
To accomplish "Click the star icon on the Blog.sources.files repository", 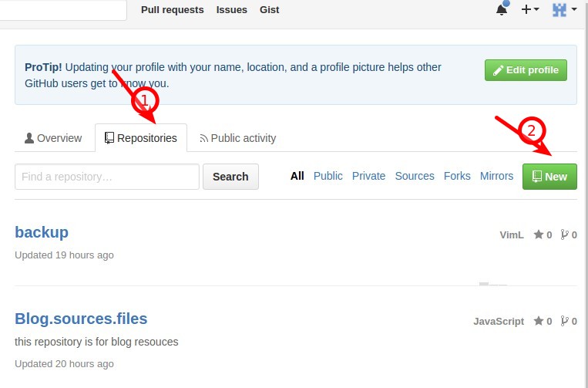I will pyautogui.click(x=539, y=321).
